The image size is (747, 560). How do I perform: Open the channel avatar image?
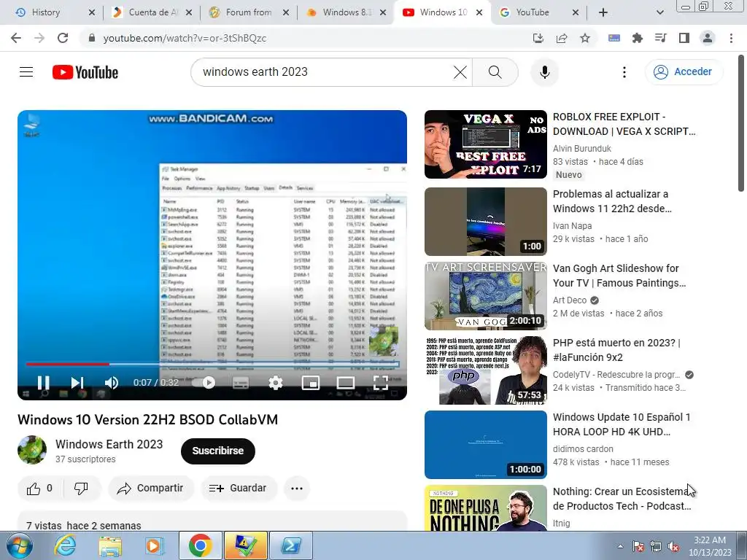[x=32, y=450]
